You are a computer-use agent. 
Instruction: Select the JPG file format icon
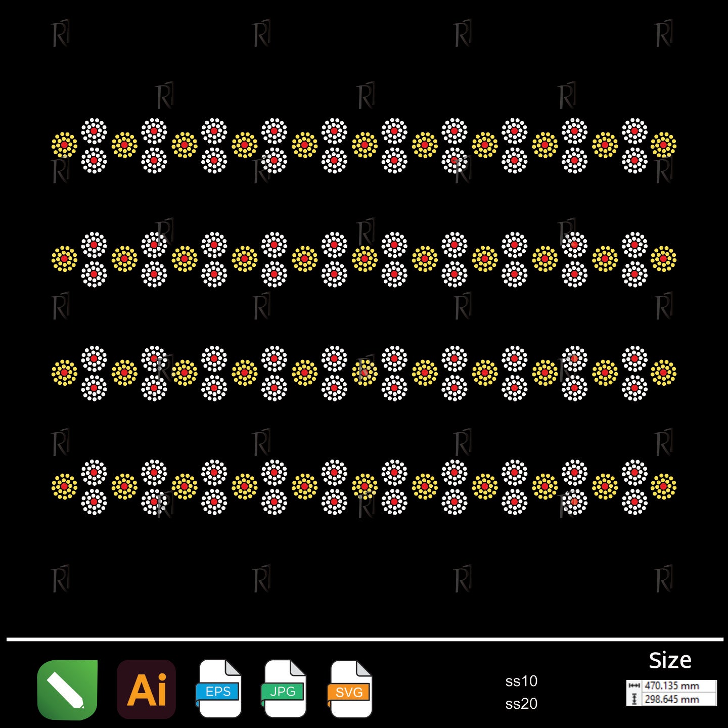point(284,689)
